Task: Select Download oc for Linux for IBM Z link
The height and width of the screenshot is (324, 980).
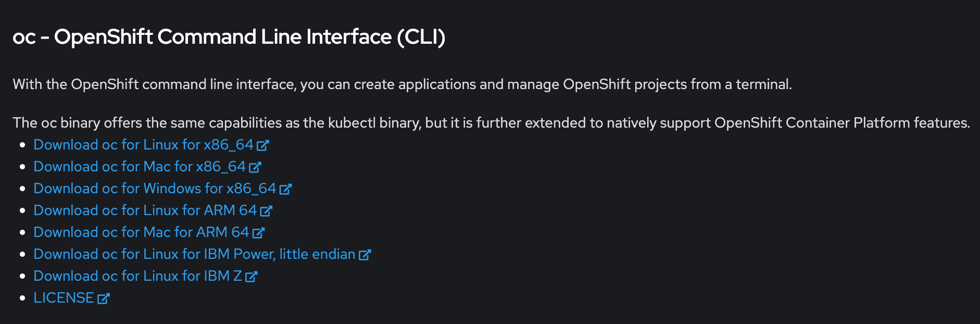Action: click(137, 276)
